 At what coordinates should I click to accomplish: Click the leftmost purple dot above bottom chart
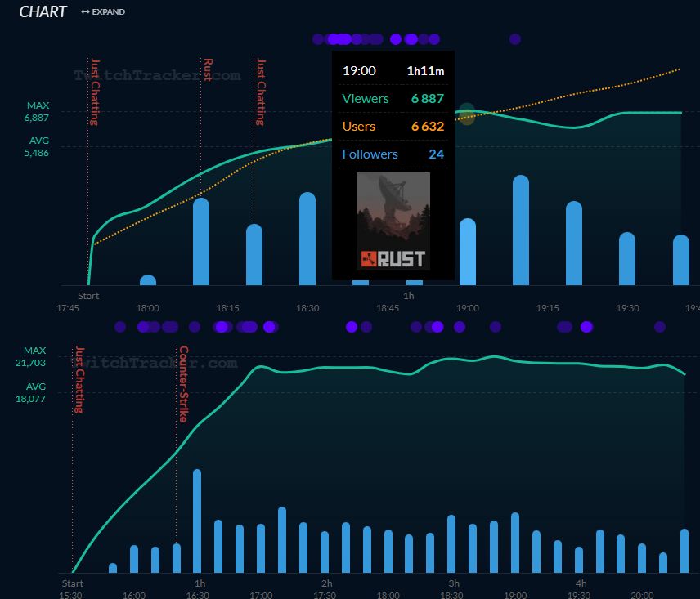pos(120,327)
